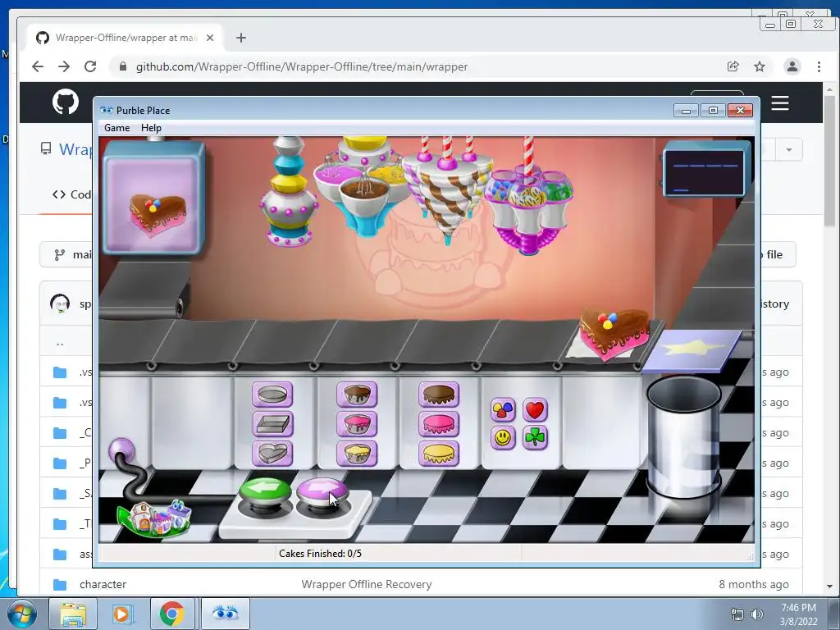Select the square cake pan button
This screenshot has height=630, width=840.
point(272,424)
